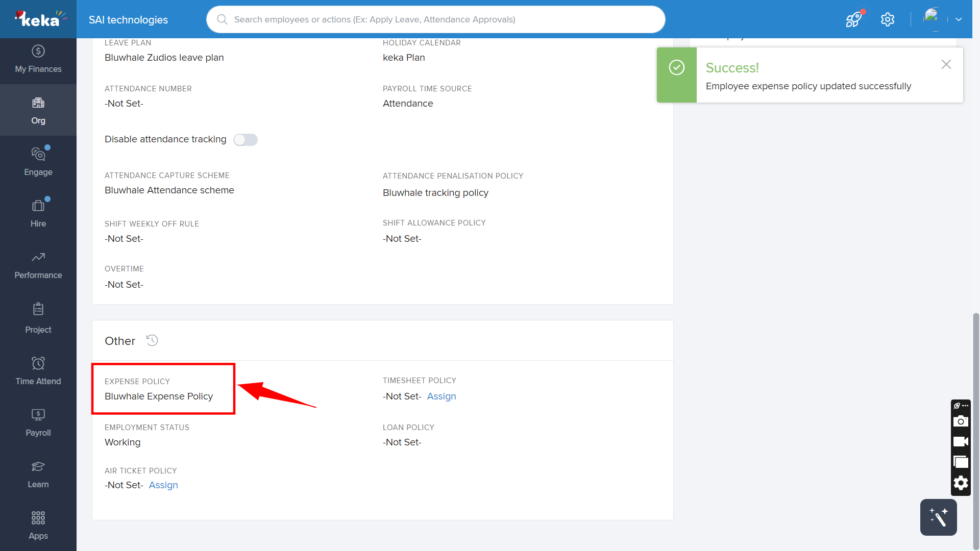Image resolution: width=980 pixels, height=551 pixels.
Task: Expand the profile dropdown arrow
Action: [959, 19]
